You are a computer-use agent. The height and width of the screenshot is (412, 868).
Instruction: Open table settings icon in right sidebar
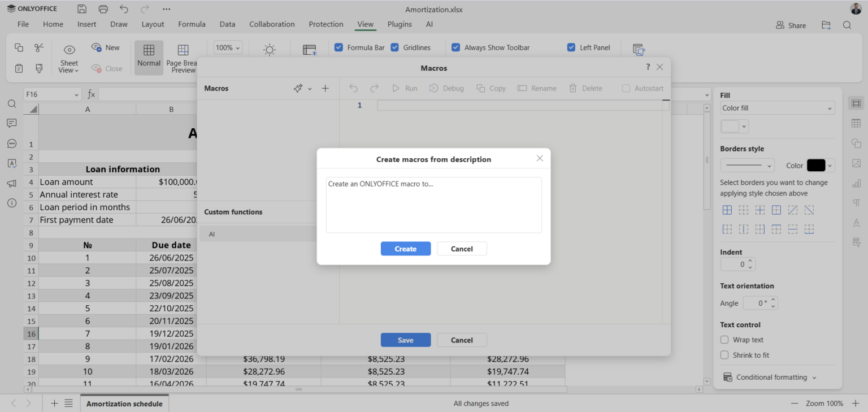click(x=856, y=123)
